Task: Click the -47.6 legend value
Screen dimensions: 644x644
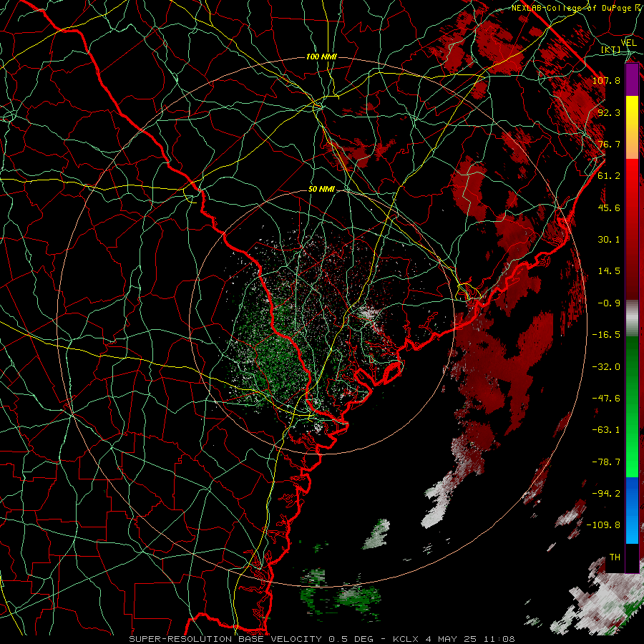Action: [606, 398]
